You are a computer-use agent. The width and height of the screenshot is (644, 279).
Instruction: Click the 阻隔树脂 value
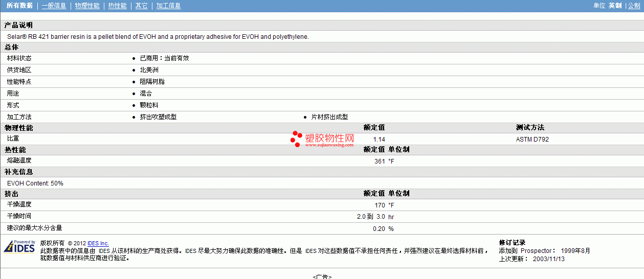152,82
